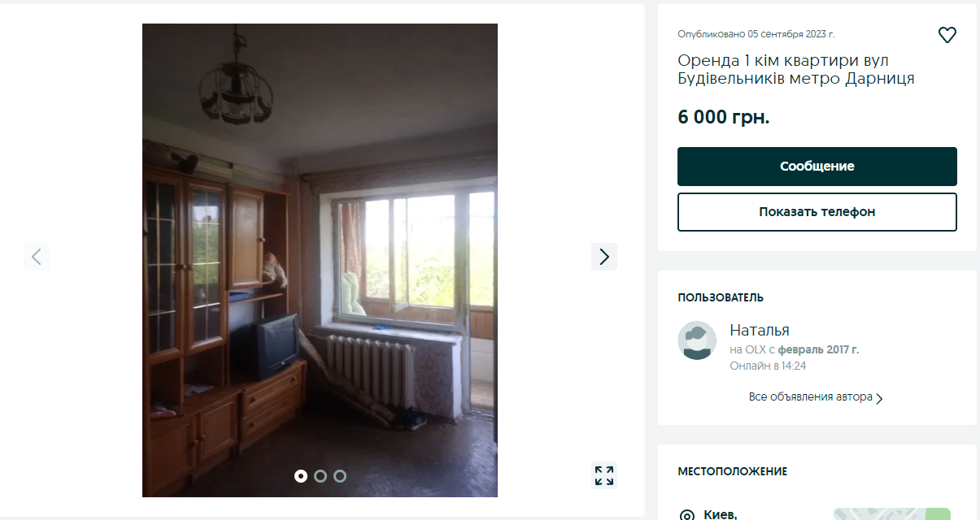Go to previous photo with left arrow
980x520 pixels.
37,257
